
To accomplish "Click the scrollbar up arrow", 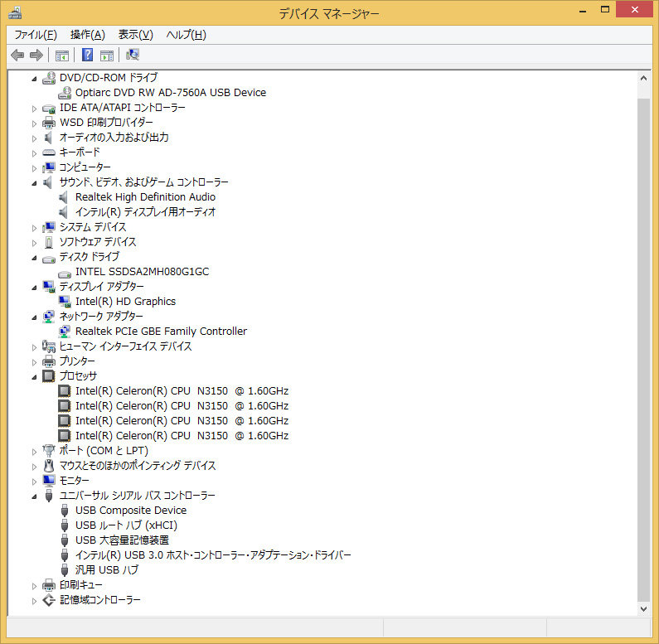I will point(643,78).
